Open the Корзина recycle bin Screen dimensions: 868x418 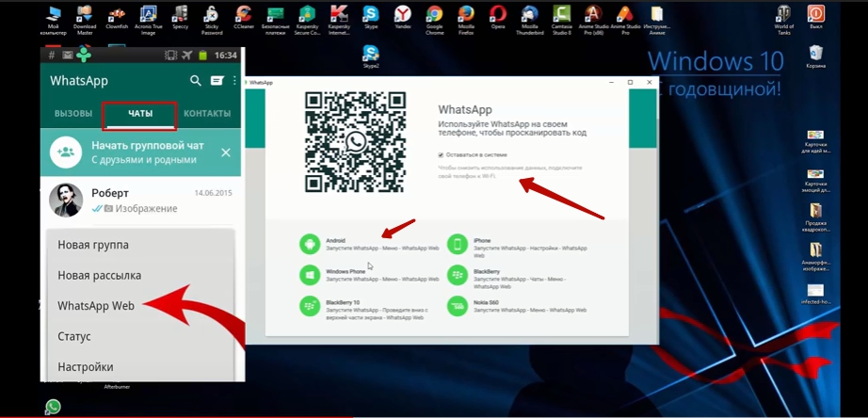(x=815, y=56)
